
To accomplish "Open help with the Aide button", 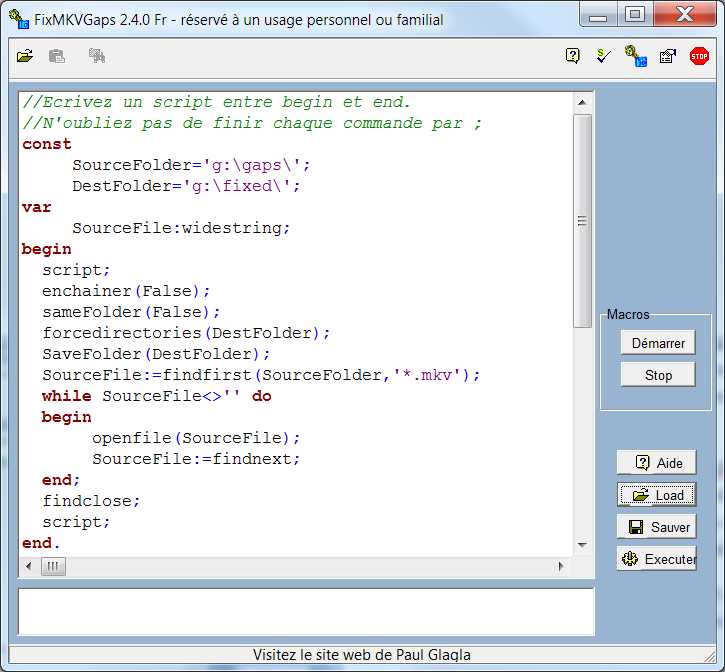I will pos(655,463).
